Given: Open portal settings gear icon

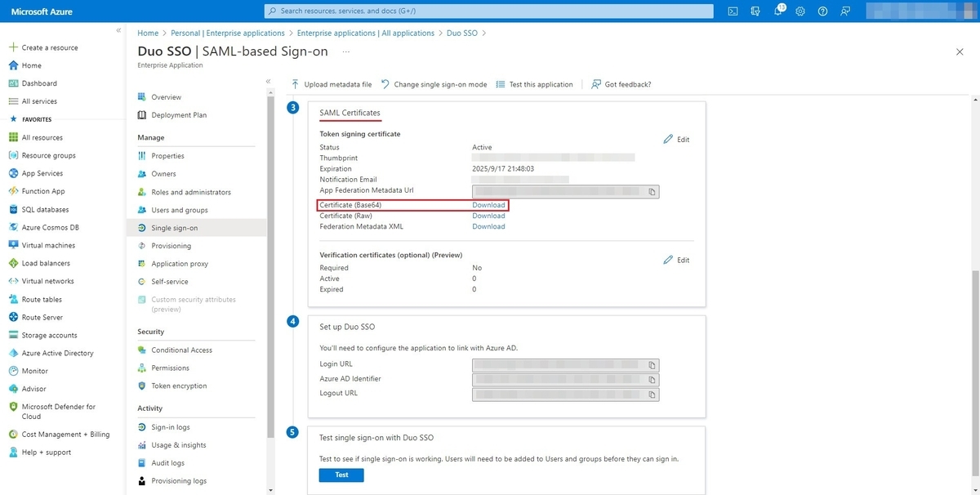Looking at the screenshot, I should point(800,11).
